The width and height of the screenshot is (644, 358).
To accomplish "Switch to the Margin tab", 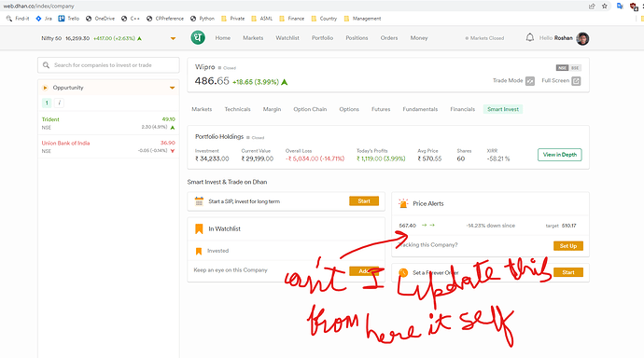I will (272, 109).
